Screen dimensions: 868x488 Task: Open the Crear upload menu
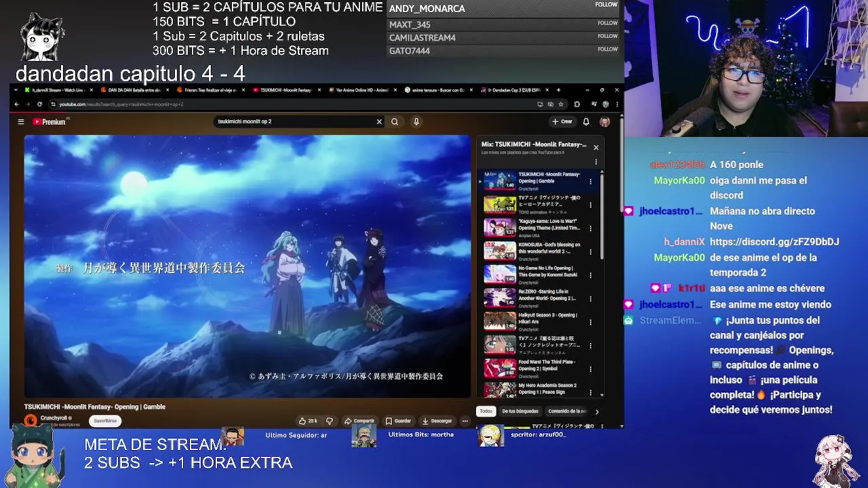tap(562, 122)
